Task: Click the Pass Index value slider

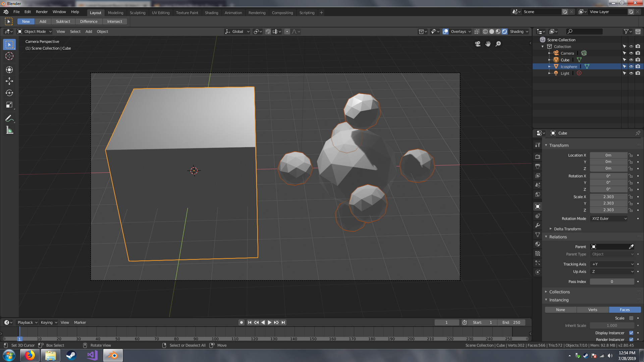Action: click(x=611, y=282)
